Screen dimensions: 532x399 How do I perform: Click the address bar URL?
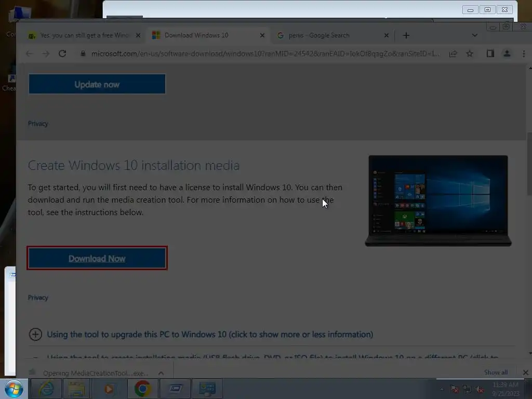coord(265,54)
